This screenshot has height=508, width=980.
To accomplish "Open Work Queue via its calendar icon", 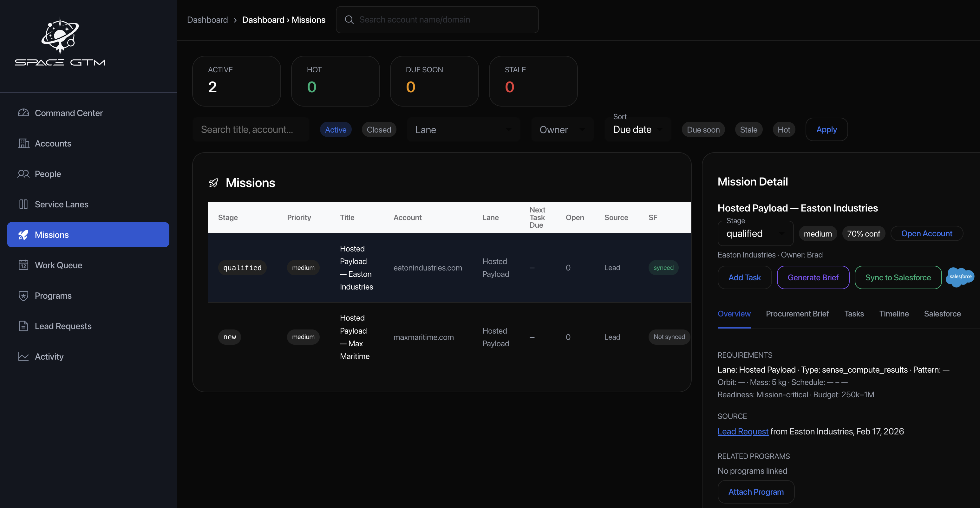I will 23,265.
